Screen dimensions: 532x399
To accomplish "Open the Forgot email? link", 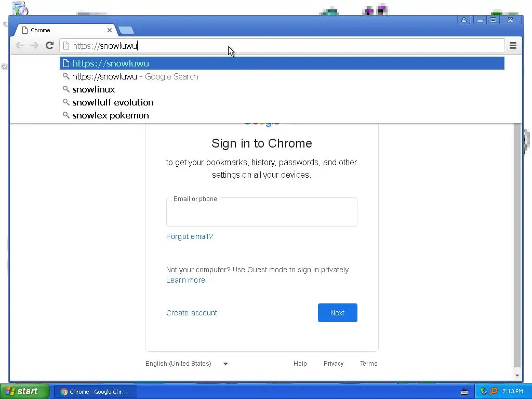I will pyautogui.click(x=189, y=236).
